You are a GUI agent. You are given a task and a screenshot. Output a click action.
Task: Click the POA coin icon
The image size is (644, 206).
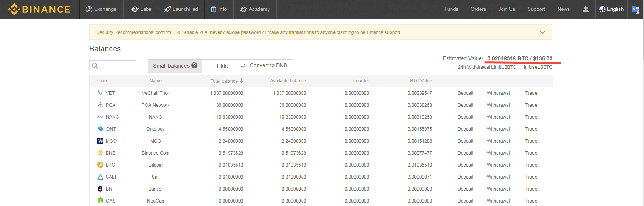[100, 105]
